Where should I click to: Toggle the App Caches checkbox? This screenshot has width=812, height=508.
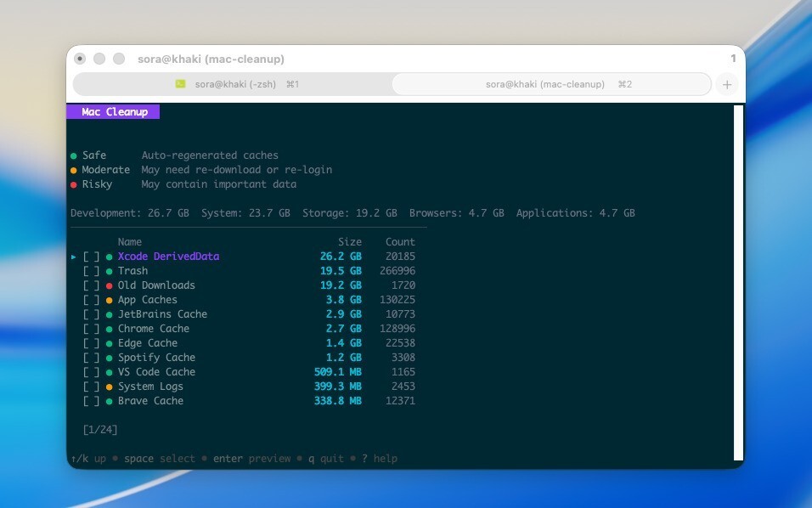91,300
